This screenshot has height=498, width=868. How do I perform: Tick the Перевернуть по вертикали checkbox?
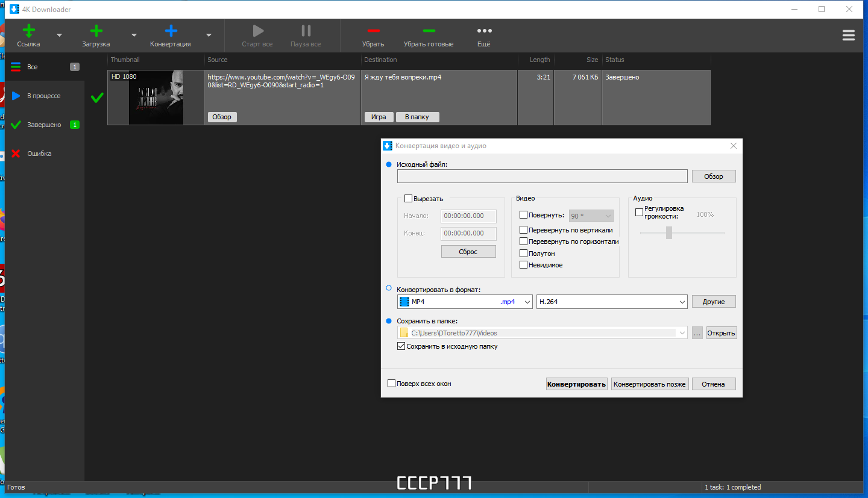click(x=523, y=230)
